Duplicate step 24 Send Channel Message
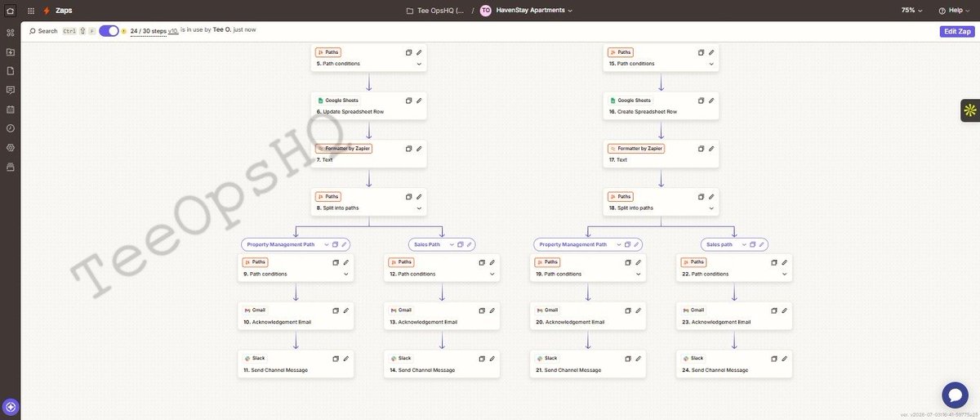This screenshot has width=980, height=420. tap(774, 359)
